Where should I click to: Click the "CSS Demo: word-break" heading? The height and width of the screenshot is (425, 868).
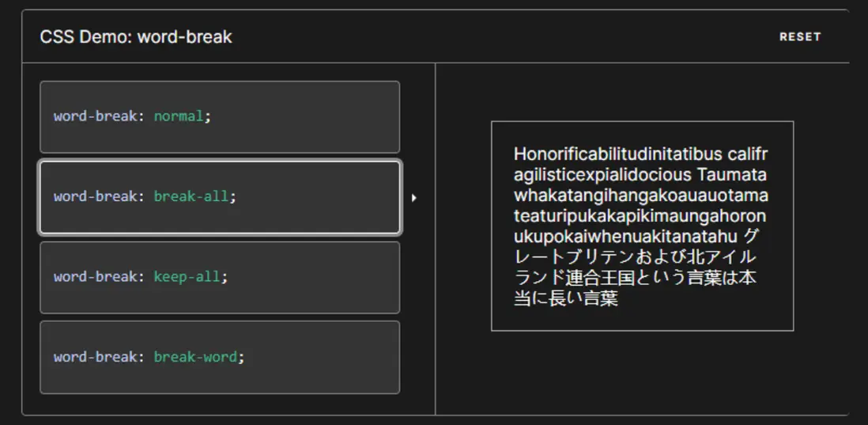(136, 37)
